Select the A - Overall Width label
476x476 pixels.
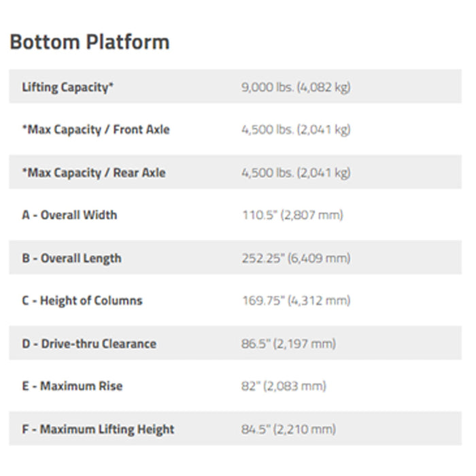69,215
